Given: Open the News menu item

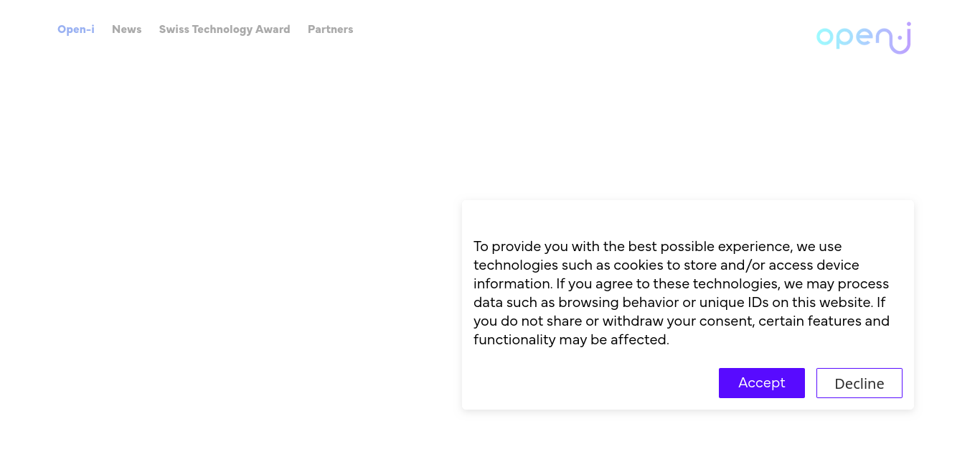Looking at the screenshot, I should 127,29.
